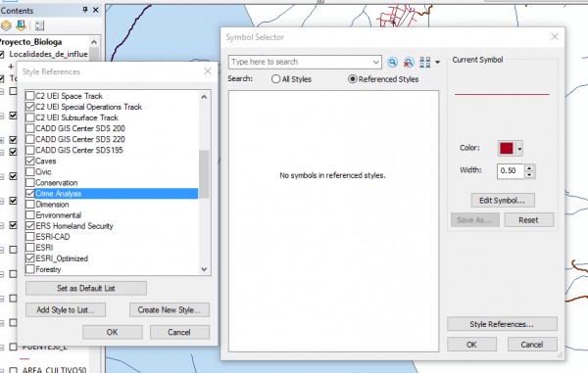
Task: Enable the ESRI style checkbox
Action: [30, 248]
